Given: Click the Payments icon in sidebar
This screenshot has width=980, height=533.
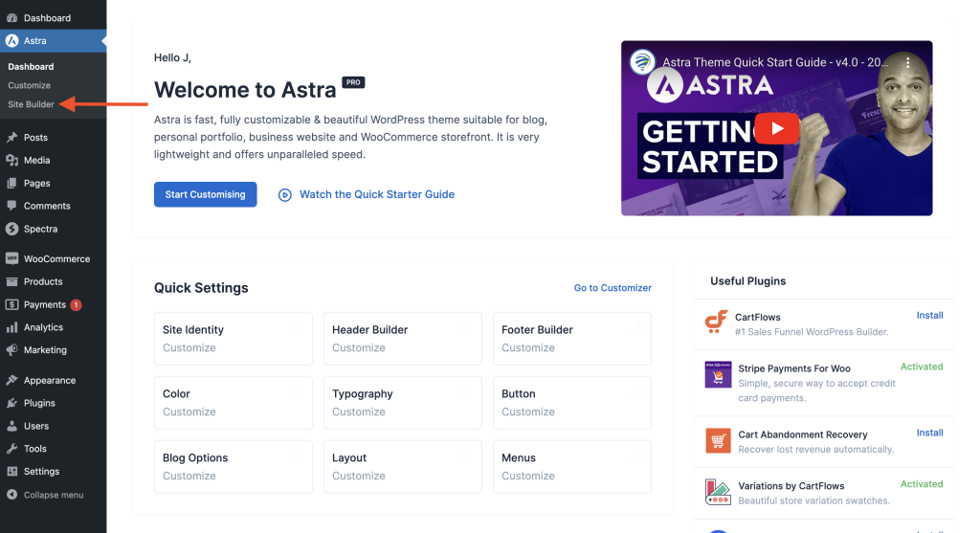Looking at the screenshot, I should coord(11,304).
